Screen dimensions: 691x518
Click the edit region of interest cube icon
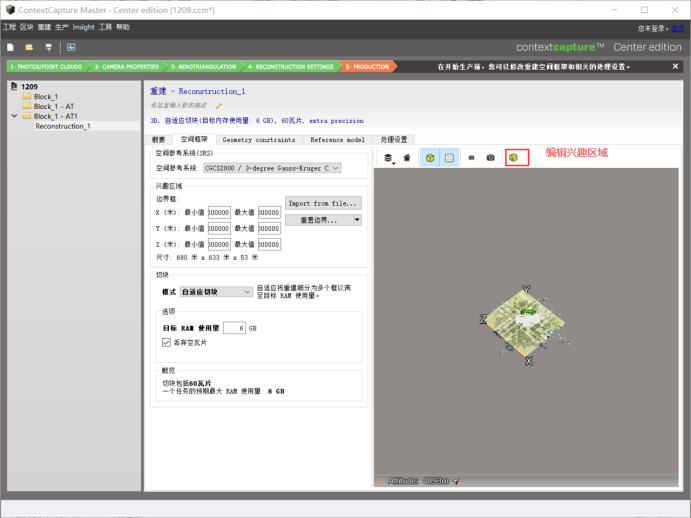click(513, 157)
